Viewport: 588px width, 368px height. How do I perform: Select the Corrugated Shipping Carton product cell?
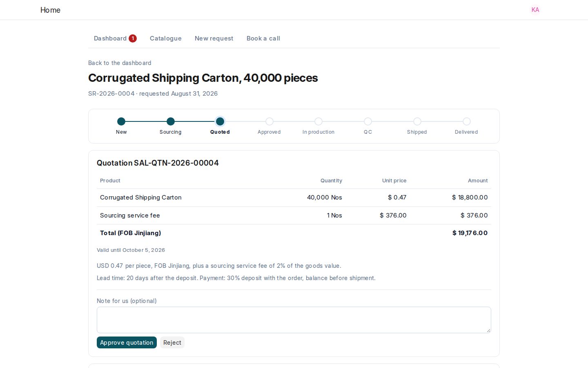tap(141, 197)
